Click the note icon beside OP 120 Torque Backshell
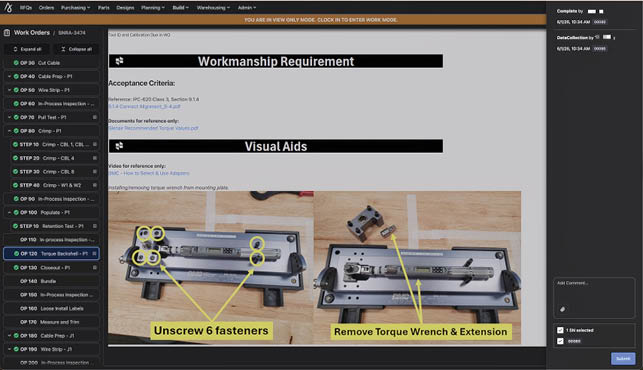 (x=95, y=254)
